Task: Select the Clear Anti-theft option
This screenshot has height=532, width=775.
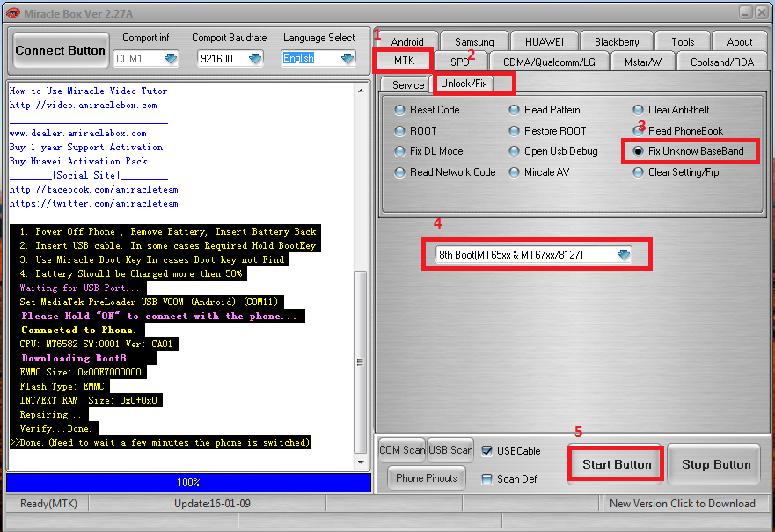Action: click(671, 110)
